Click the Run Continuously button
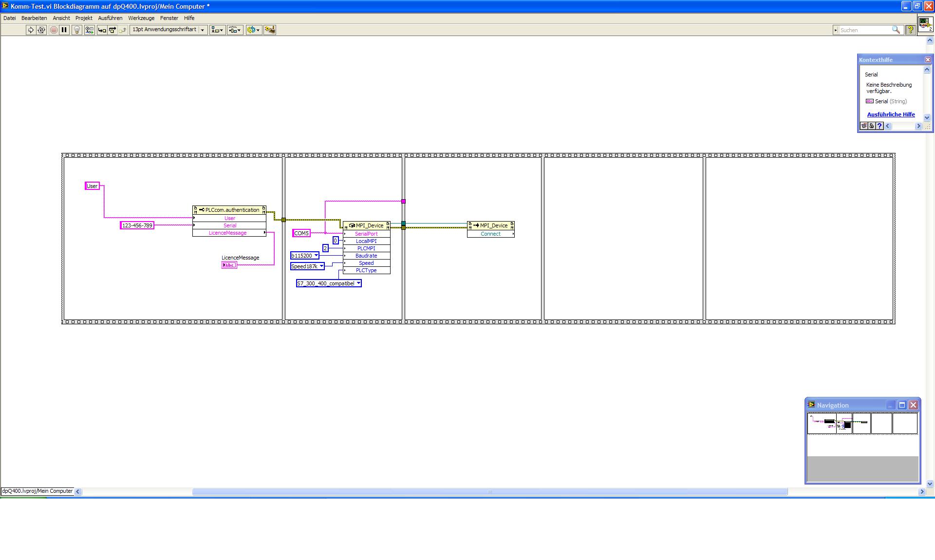Image resolution: width=935 pixels, height=560 pixels. click(x=42, y=30)
